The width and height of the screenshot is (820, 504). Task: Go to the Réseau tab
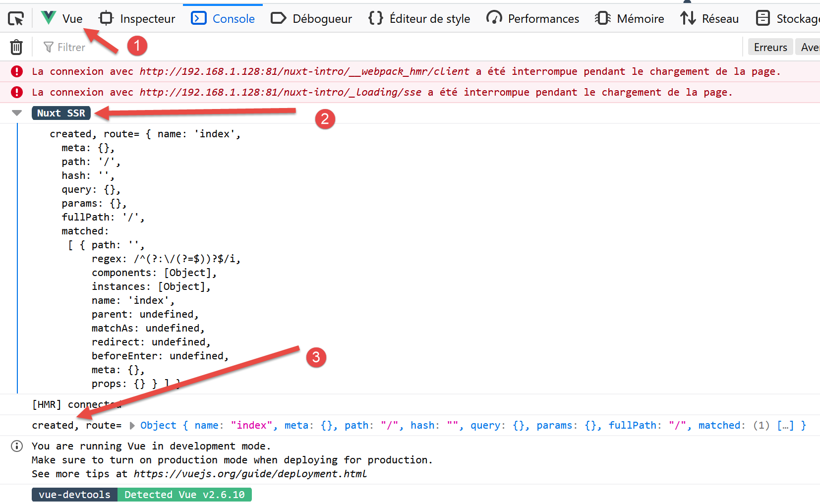coord(709,19)
